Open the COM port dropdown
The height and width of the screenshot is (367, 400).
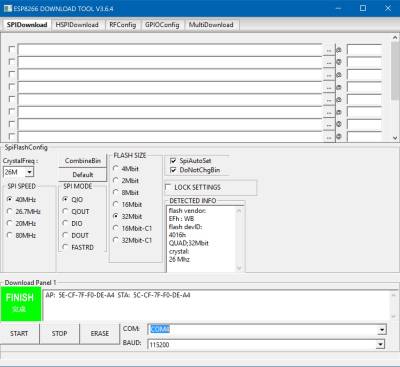tap(382, 330)
